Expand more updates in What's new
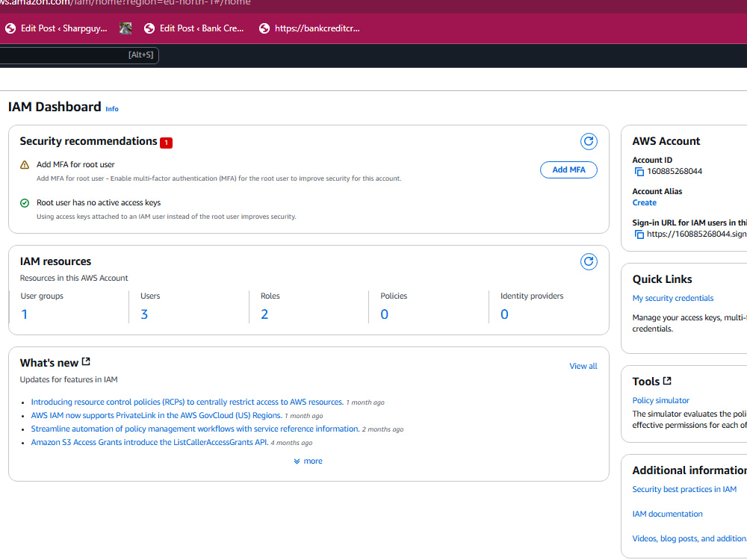 point(307,461)
